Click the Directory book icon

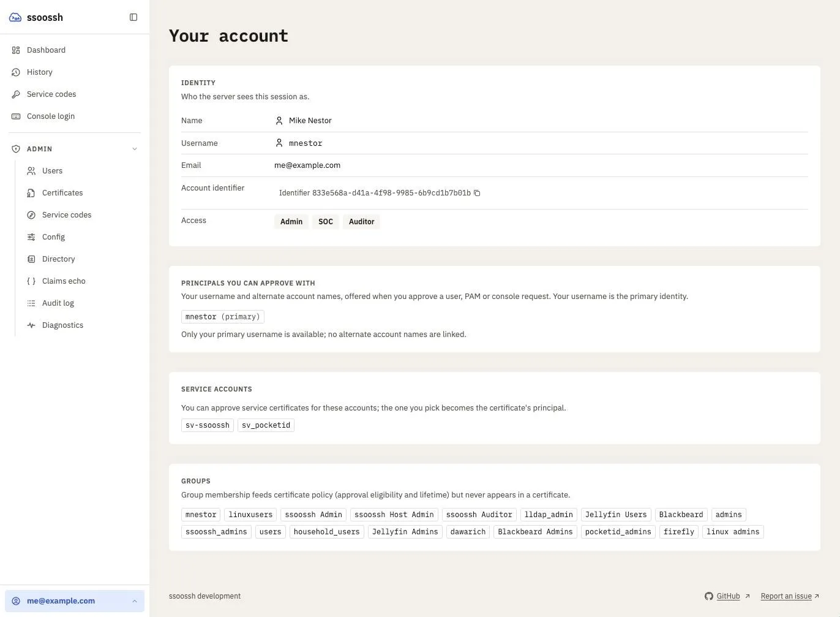tap(31, 259)
